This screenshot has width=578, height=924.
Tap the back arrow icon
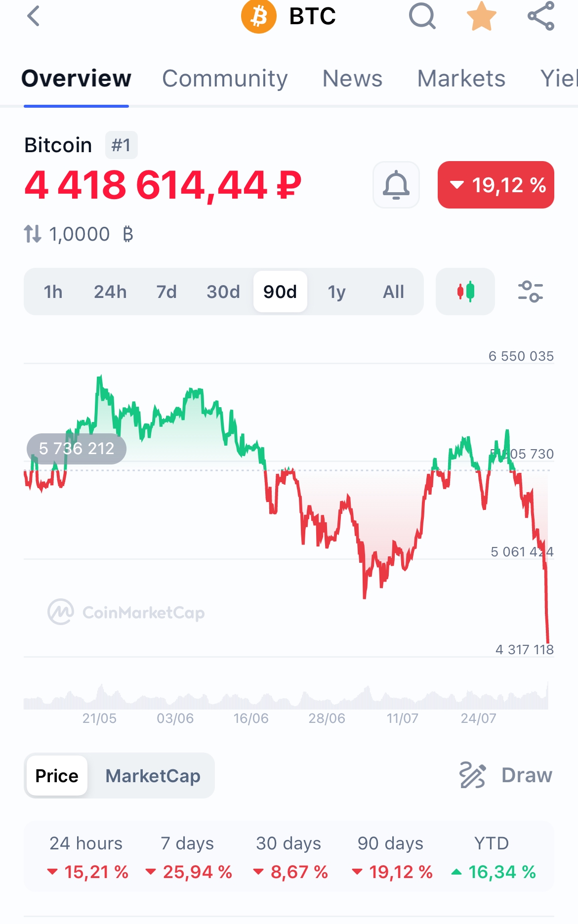(33, 16)
